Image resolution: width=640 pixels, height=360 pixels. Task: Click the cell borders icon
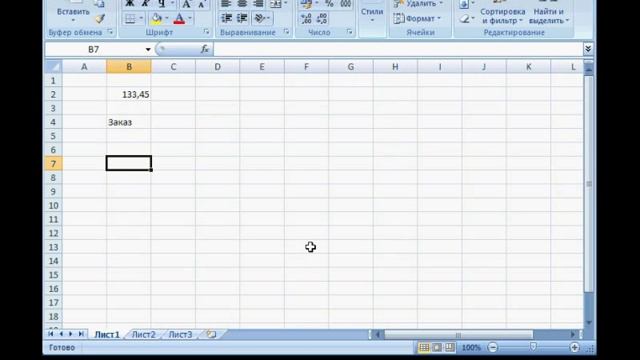point(130,18)
